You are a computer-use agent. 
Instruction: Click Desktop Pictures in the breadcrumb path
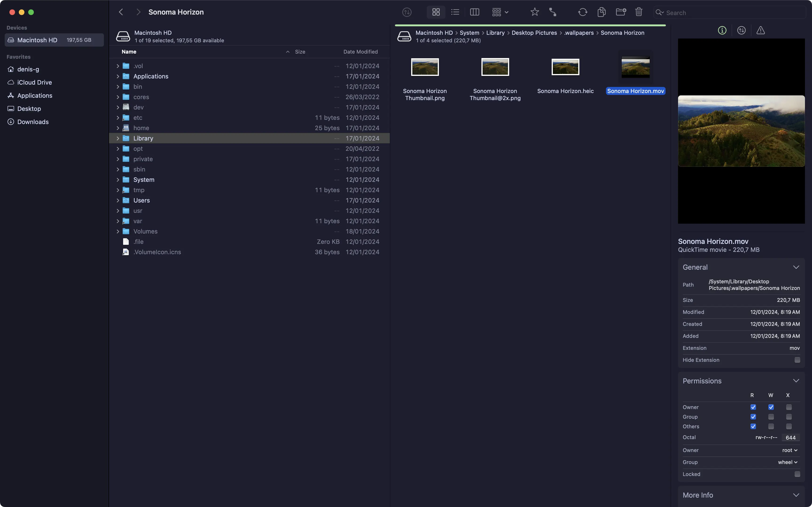(x=534, y=33)
